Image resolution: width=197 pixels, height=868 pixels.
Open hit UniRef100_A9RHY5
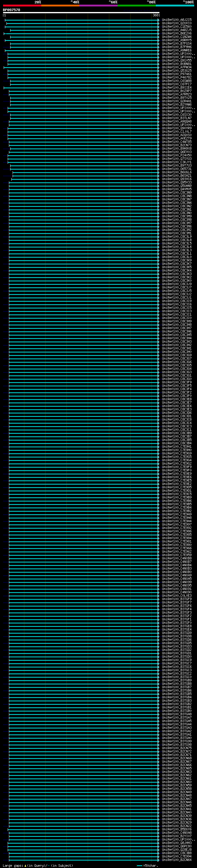pos(177,40)
